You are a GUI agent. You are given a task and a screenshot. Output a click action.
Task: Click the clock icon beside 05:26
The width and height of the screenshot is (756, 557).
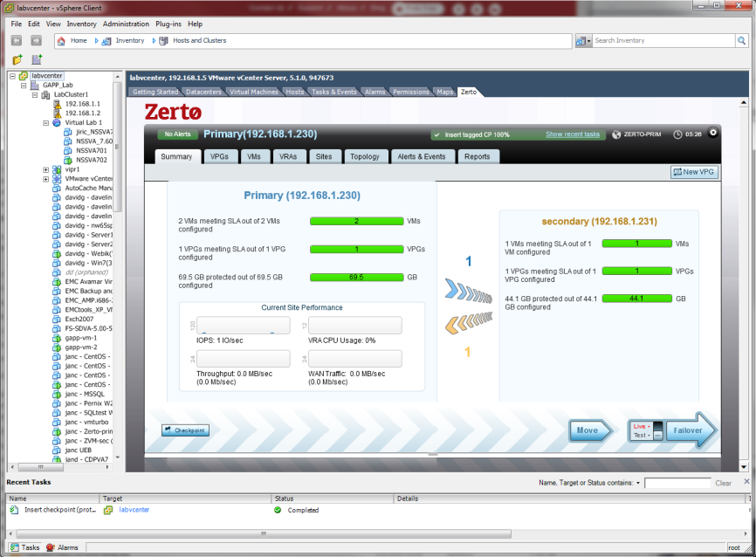[x=677, y=134]
